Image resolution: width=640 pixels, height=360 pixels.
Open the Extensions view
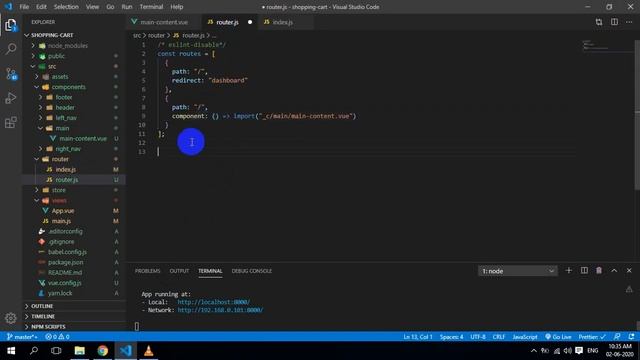coord(11,122)
